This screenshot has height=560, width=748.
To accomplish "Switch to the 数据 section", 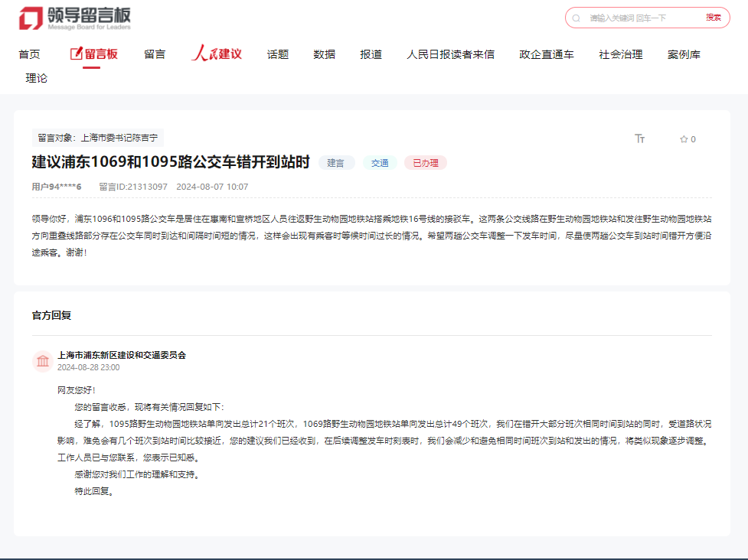I will click(324, 54).
